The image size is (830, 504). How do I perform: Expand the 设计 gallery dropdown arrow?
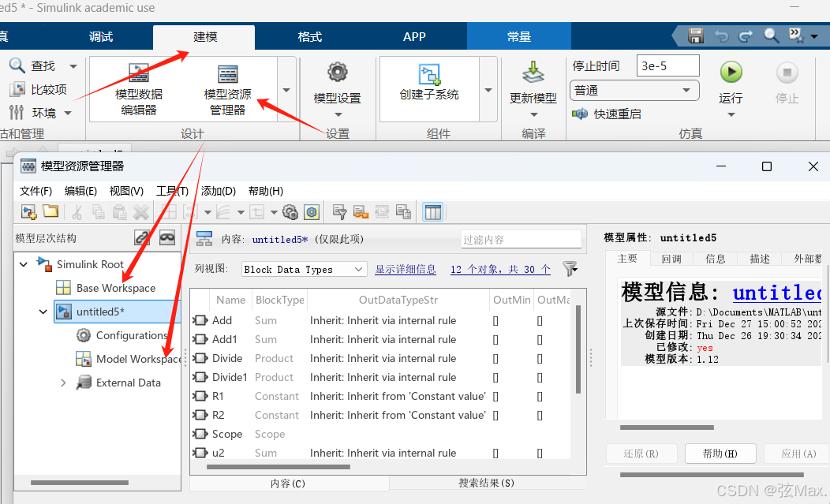286,90
